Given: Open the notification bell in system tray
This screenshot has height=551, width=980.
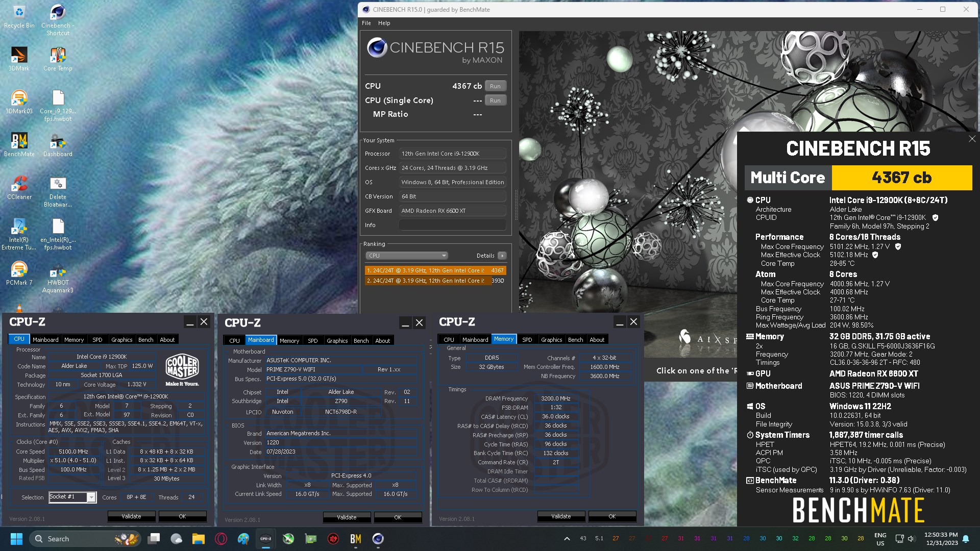Looking at the screenshot, I should point(966,539).
